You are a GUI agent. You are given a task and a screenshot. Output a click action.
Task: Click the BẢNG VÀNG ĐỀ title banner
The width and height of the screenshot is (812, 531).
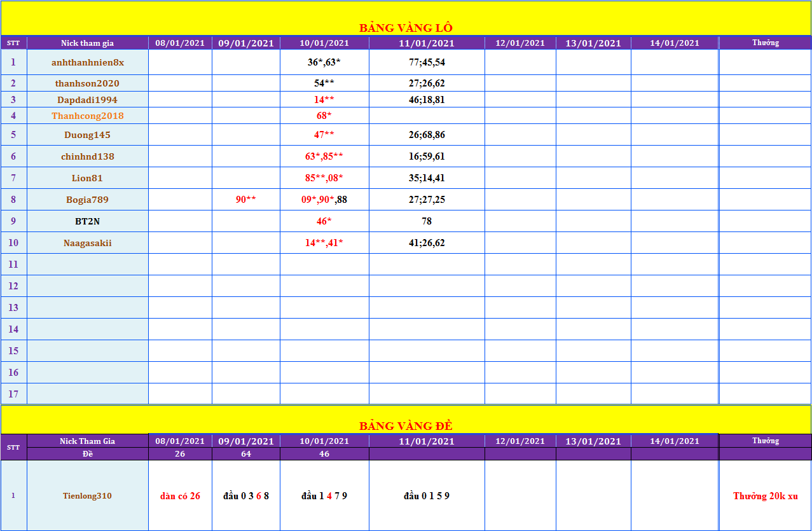pos(406,425)
